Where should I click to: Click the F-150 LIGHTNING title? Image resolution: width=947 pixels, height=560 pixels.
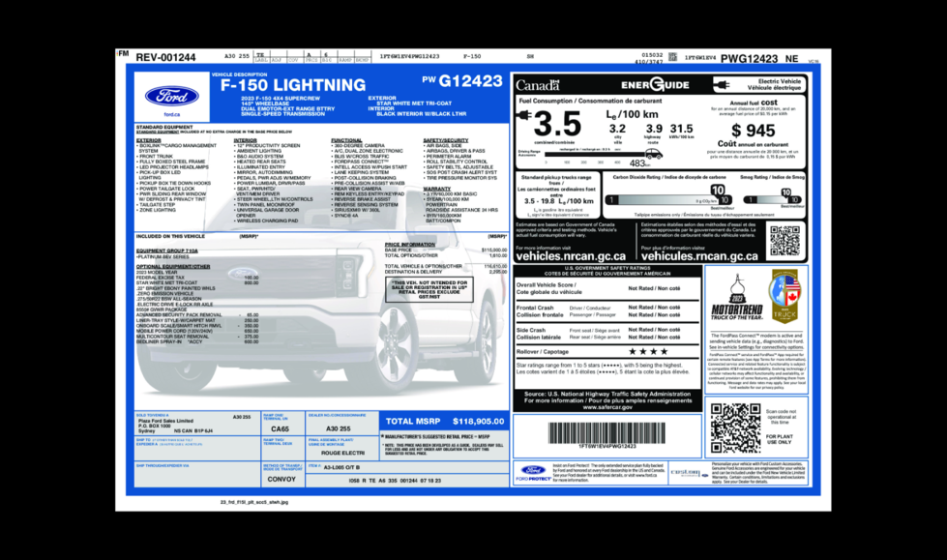click(x=293, y=85)
